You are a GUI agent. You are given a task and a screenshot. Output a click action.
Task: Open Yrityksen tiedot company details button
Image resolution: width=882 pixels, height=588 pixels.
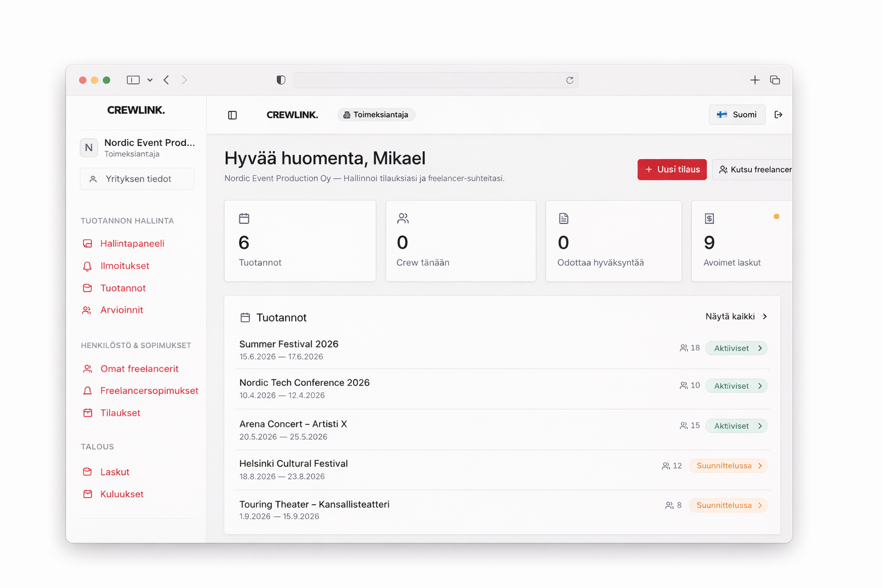(137, 179)
